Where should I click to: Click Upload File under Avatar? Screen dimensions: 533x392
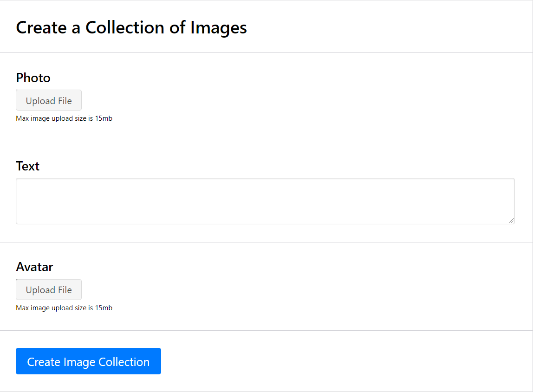[49, 290]
